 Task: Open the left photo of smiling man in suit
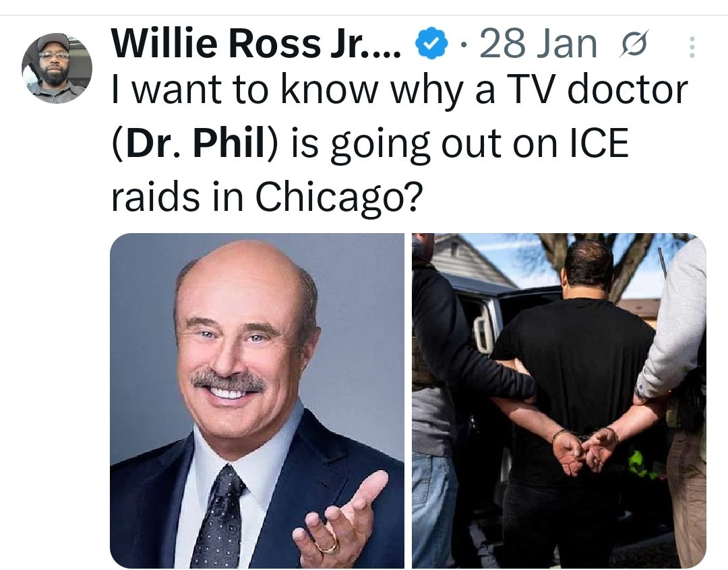click(257, 401)
